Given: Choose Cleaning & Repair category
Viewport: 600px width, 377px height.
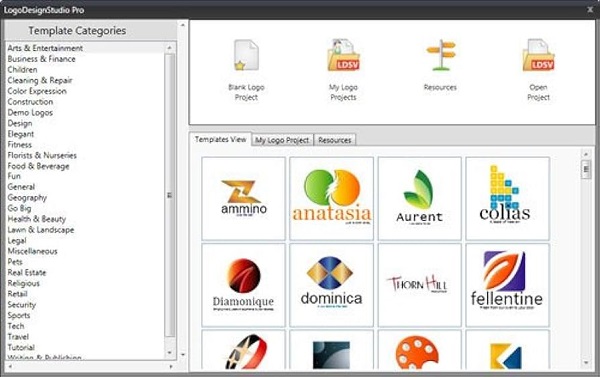Looking at the screenshot, I should (x=40, y=80).
